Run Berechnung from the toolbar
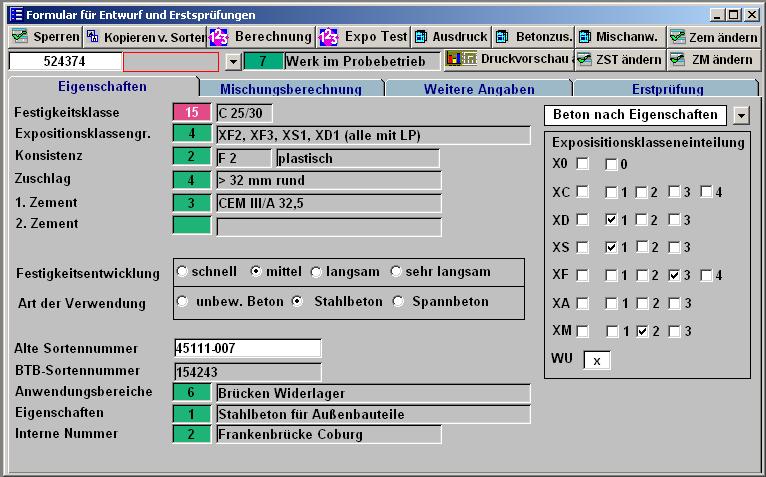The image size is (766, 477). coord(219,37)
